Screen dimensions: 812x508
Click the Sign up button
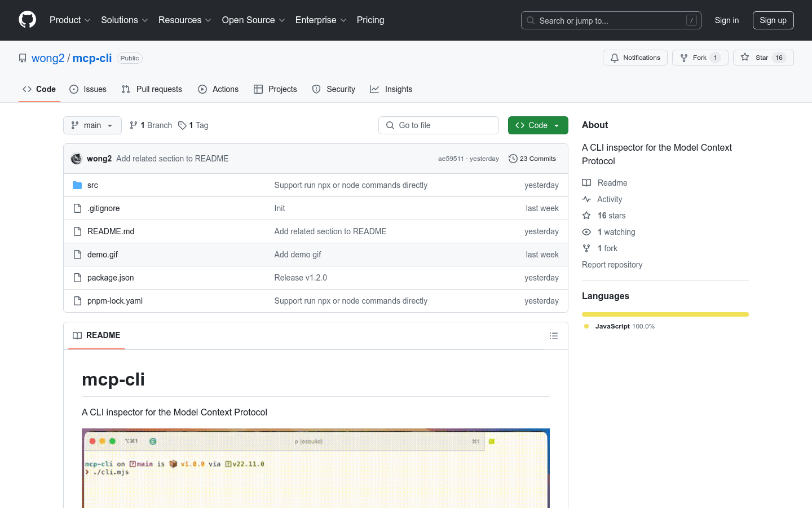click(773, 20)
